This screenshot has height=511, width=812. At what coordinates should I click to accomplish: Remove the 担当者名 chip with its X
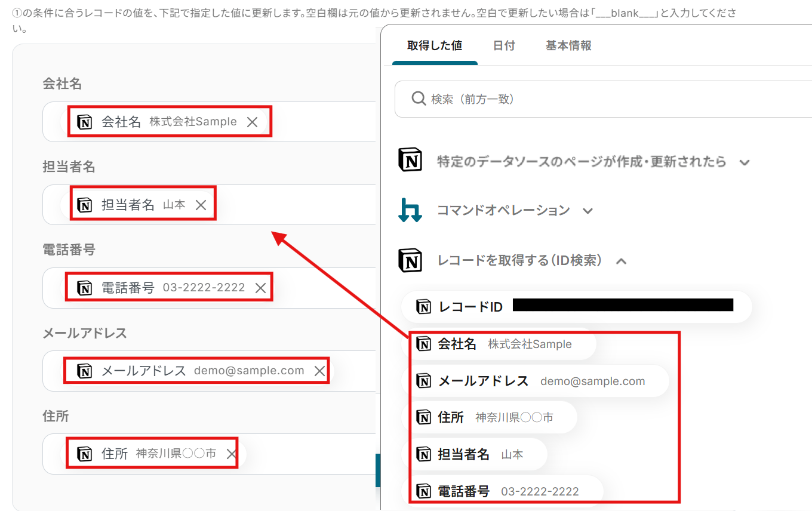(x=201, y=205)
